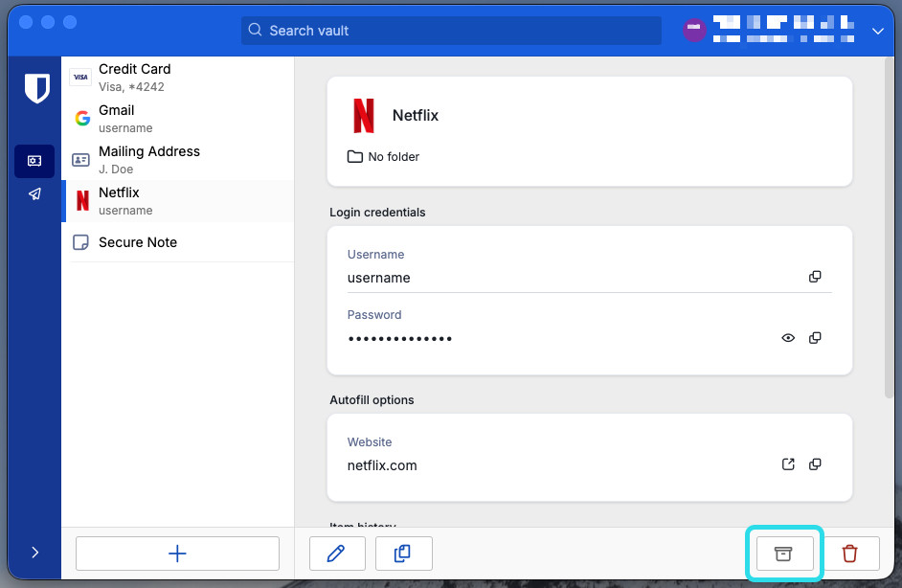Image resolution: width=902 pixels, height=588 pixels.
Task: View the Visa Credit Card entry
Action: 144,77
